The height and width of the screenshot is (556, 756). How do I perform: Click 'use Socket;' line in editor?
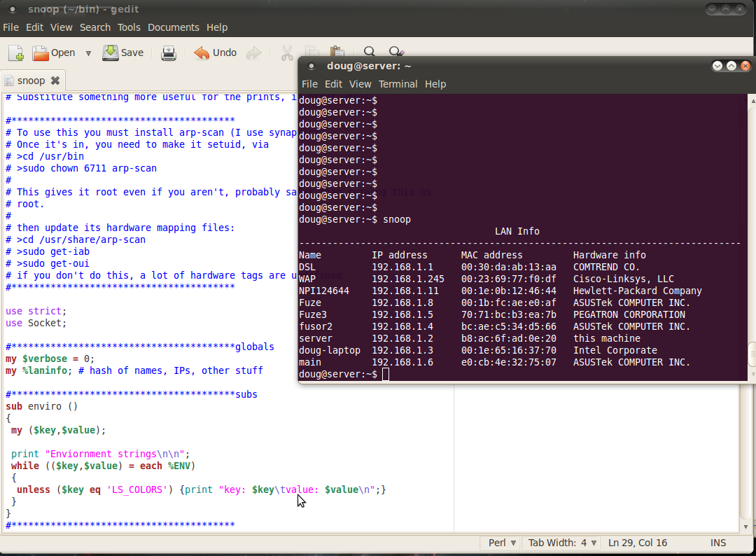[36, 323]
